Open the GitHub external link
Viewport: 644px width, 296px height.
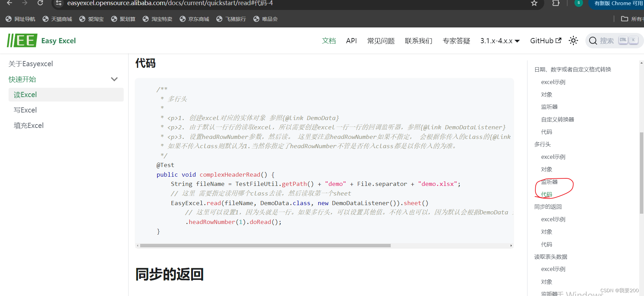point(546,41)
